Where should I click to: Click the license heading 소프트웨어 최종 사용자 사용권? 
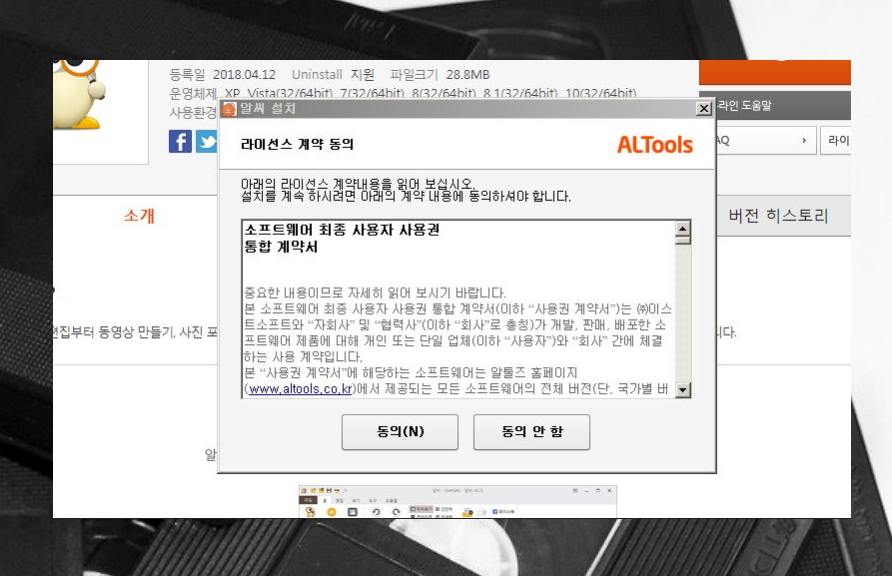pyautogui.click(x=342, y=230)
